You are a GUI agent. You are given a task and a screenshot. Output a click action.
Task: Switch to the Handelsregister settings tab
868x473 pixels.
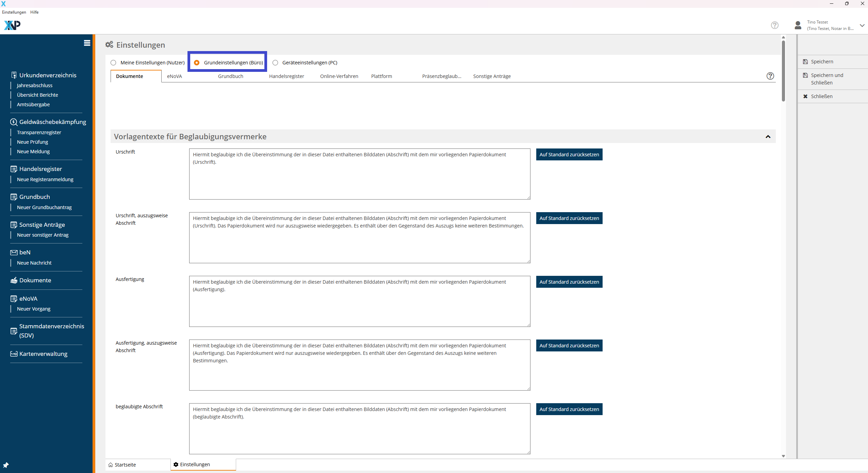286,76
